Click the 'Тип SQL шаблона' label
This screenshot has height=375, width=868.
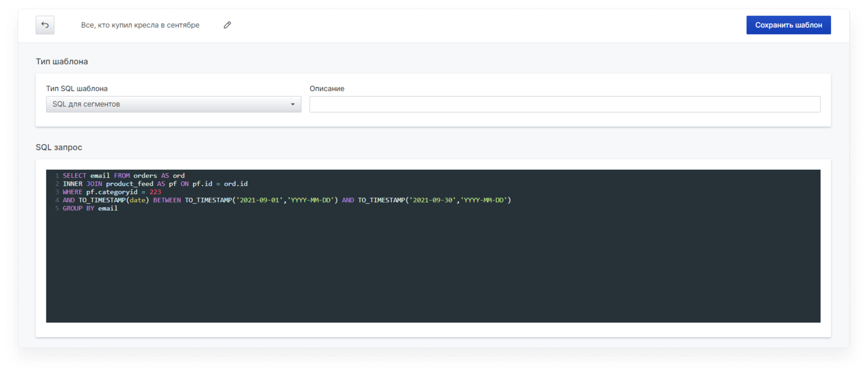pos(77,89)
